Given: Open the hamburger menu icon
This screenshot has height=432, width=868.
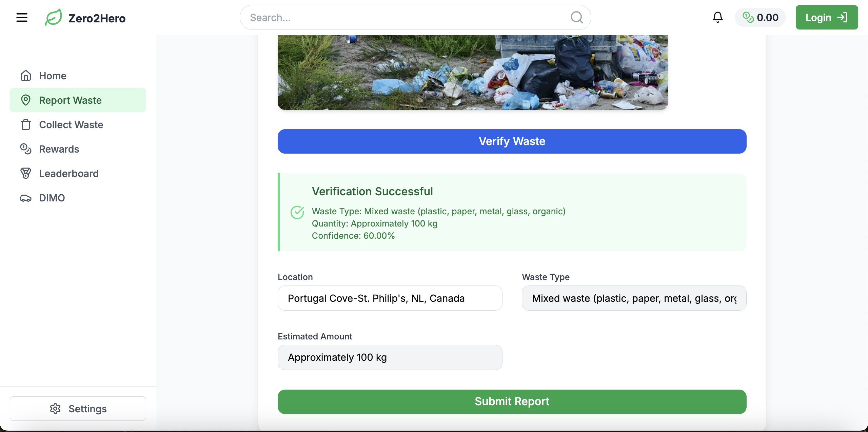Looking at the screenshot, I should click(x=22, y=18).
